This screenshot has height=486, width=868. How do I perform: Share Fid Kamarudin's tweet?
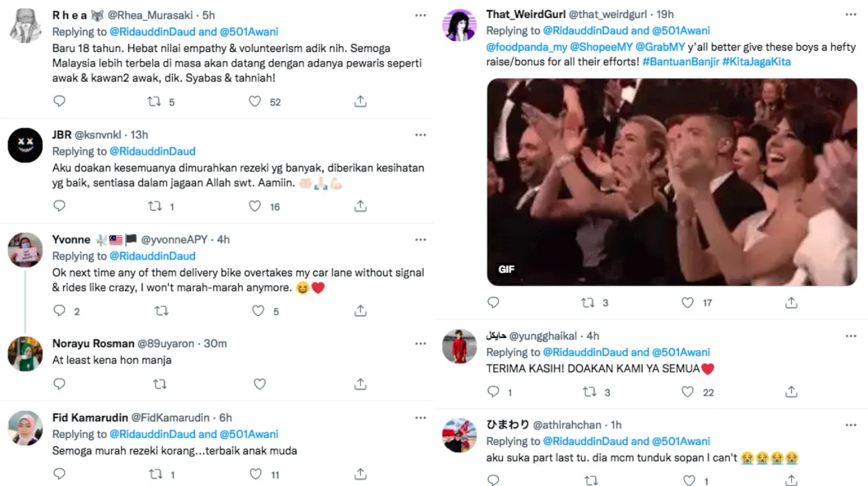click(360, 474)
